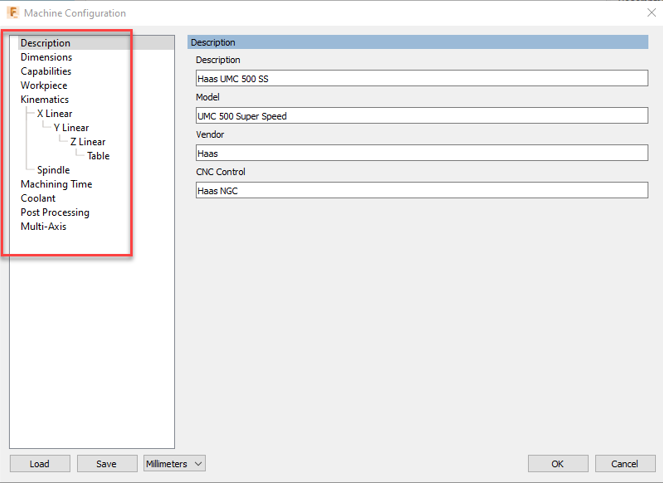
Task: Open the Millimeters units dropdown
Action: pyautogui.click(x=174, y=464)
